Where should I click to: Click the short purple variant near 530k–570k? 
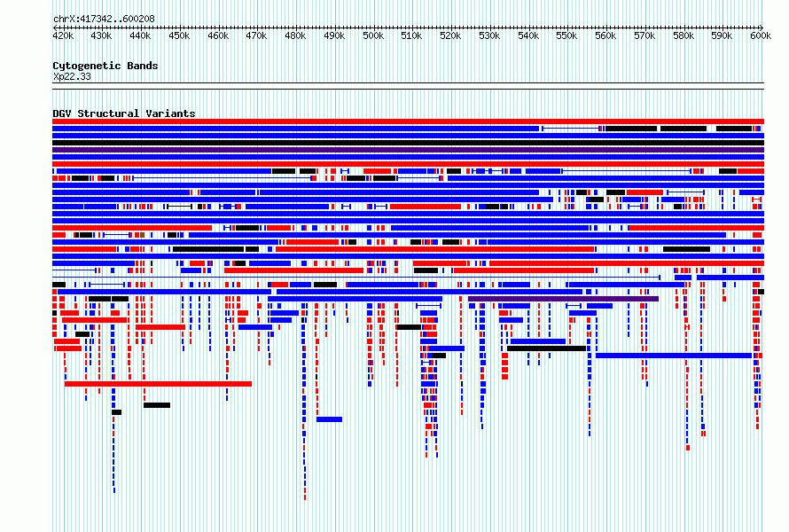563,299
